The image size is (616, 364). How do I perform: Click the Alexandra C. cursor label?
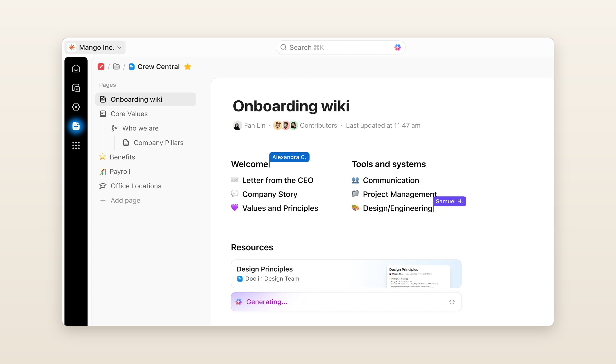[289, 157]
